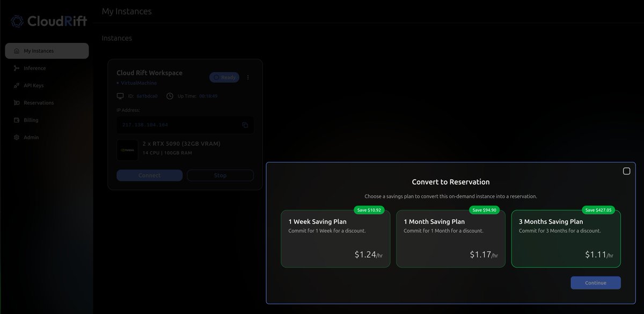The width and height of the screenshot is (644, 314).
Task: Click the NVIDIA logo thumbnail
Action: (x=127, y=151)
